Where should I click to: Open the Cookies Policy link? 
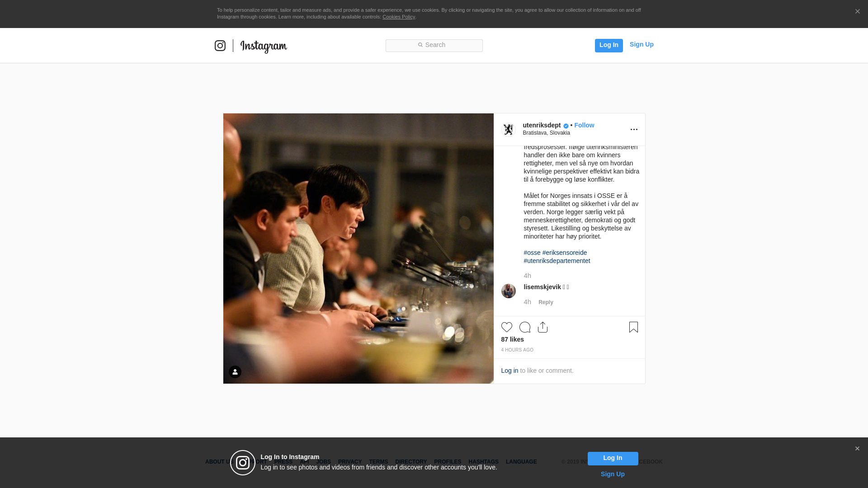click(x=399, y=17)
